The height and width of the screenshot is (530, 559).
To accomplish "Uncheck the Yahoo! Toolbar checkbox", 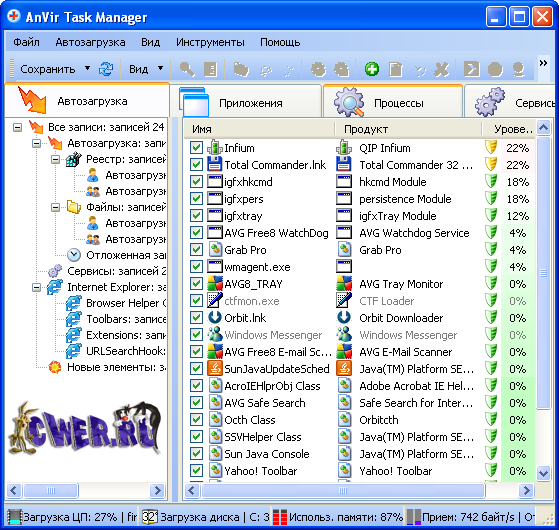I will pyautogui.click(x=196, y=471).
